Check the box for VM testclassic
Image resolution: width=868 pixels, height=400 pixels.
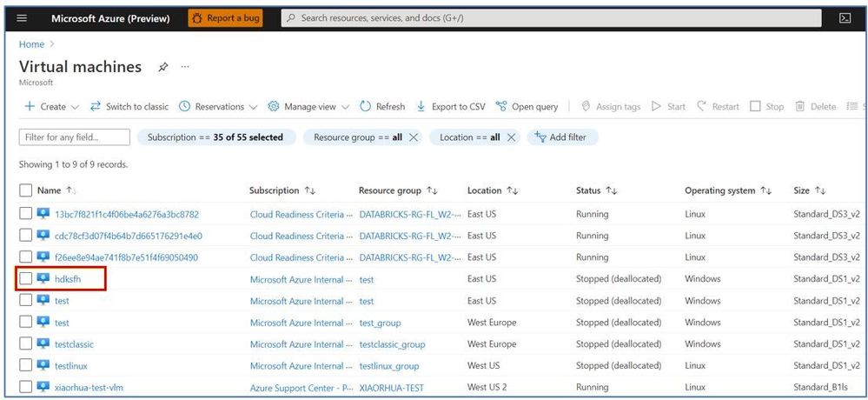tap(25, 343)
